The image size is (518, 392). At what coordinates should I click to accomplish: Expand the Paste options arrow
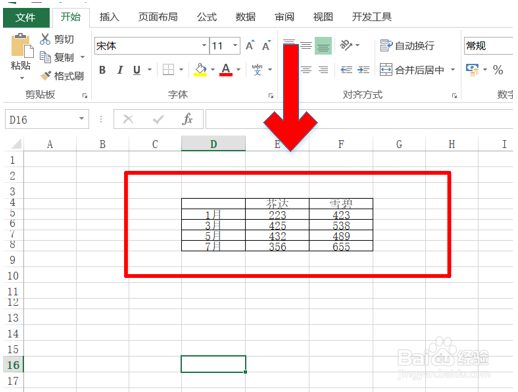click(22, 78)
